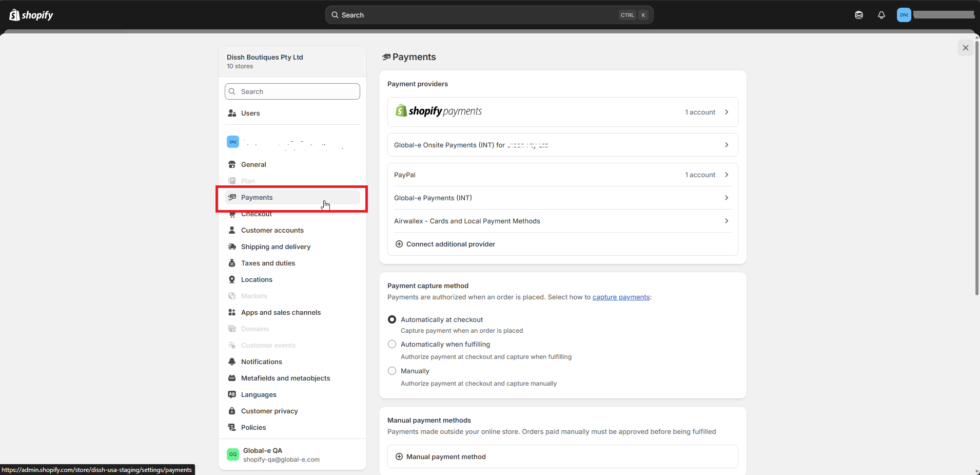Click the General storefront icon

pyautogui.click(x=232, y=164)
